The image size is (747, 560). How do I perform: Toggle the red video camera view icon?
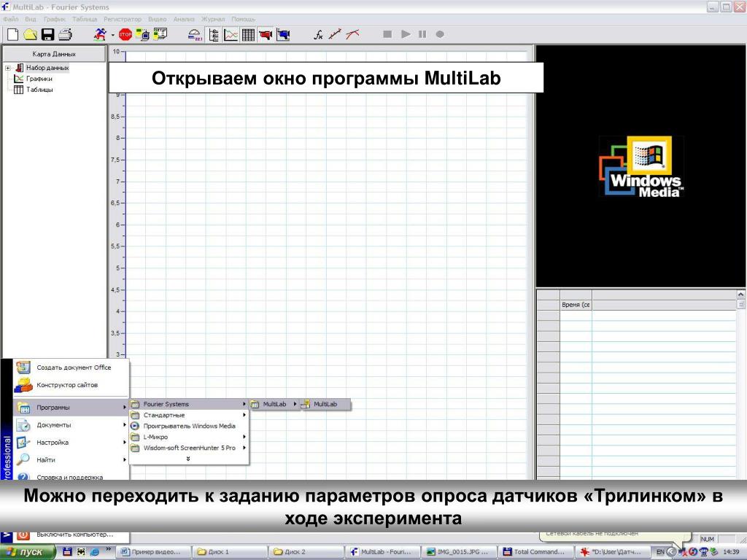pos(266,35)
